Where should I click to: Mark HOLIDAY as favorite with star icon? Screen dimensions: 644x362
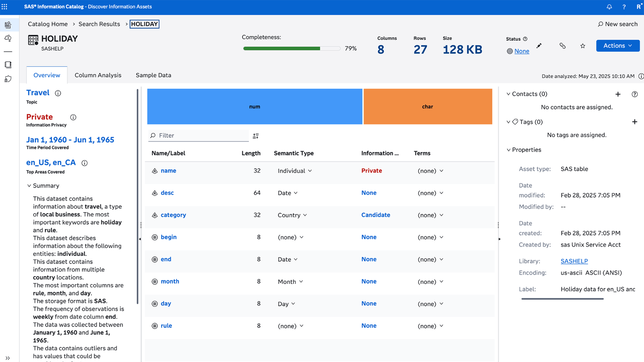[583, 46]
